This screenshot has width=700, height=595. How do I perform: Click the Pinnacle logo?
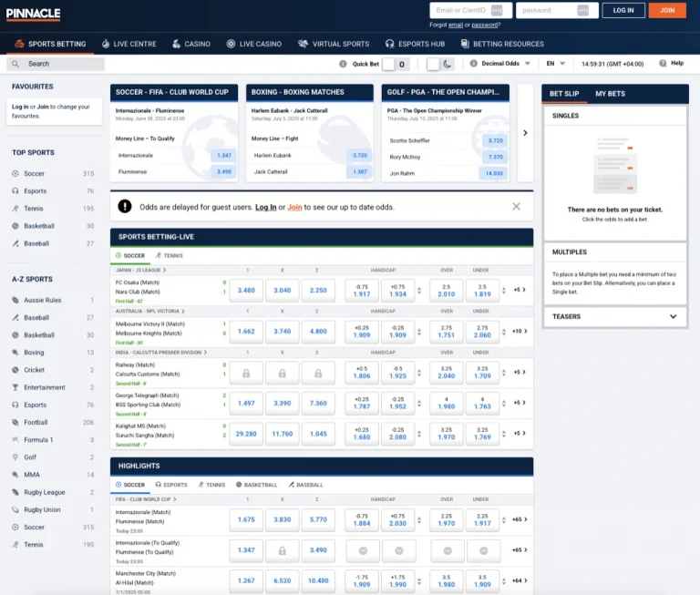[x=33, y=14]
